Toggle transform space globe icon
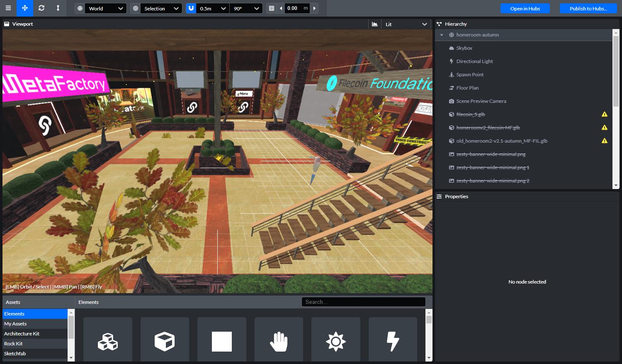This screenshot has height=364, width=622. point(80,8)
